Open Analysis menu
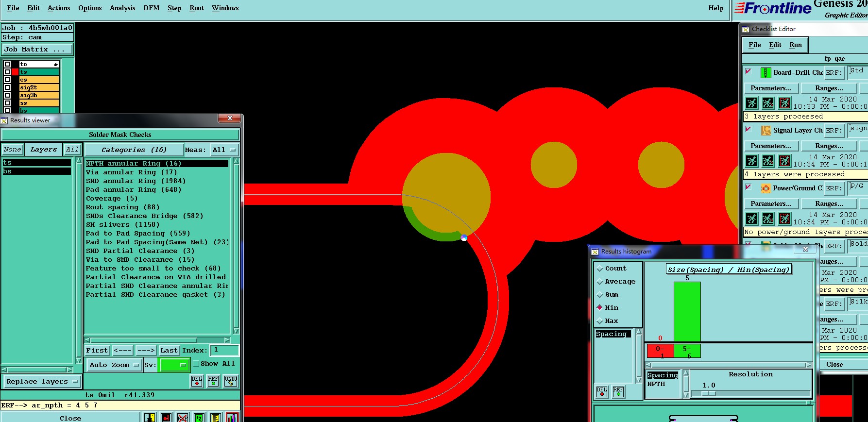This screenshot has width=868, height=422. 122,8
